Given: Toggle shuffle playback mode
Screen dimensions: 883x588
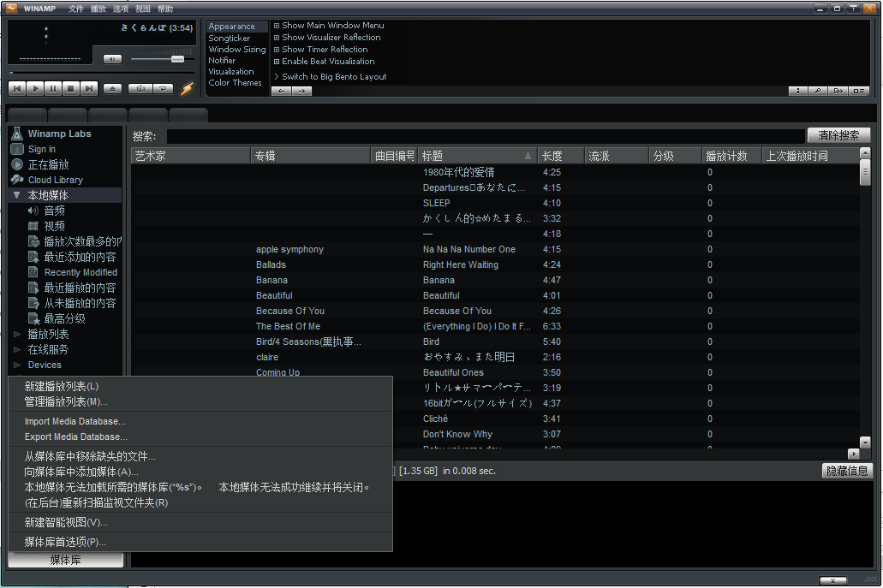Looking at the screenshot, I should point(140,88).
